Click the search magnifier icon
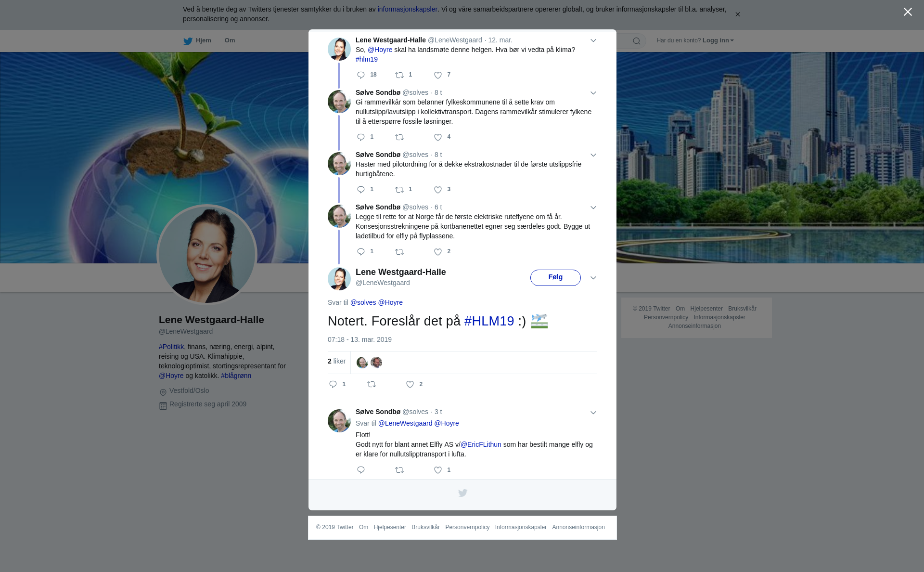Viewport: 924px width, 572px height. [637, 41]
